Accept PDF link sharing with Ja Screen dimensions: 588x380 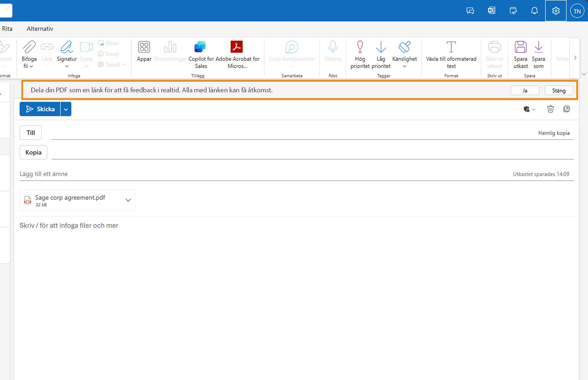pyautogui.click(x=525, y=90)
